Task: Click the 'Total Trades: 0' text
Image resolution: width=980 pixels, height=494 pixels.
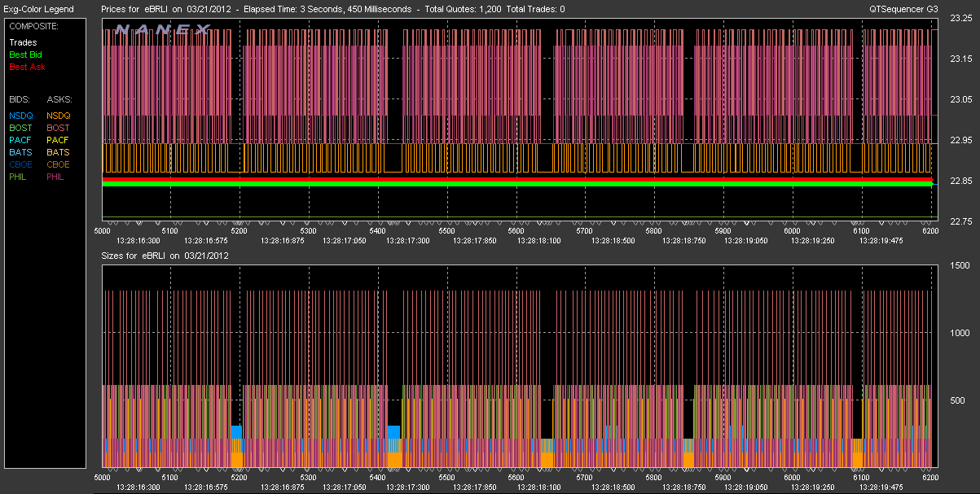Action: coord(535,9)
